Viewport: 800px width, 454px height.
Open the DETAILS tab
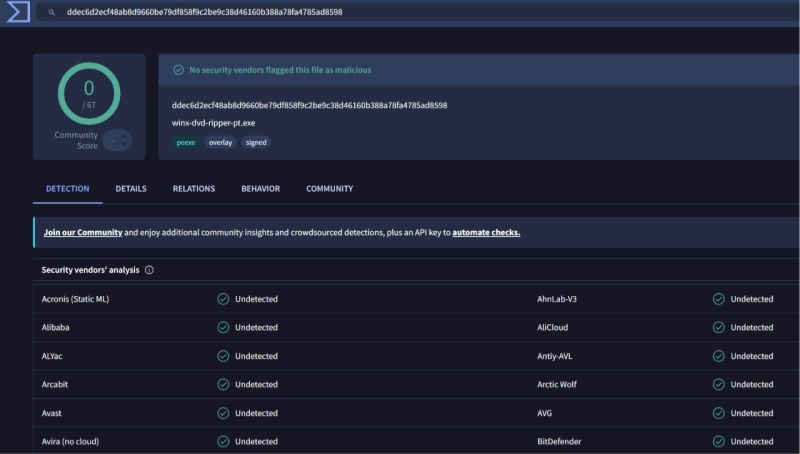coord(131,189)
